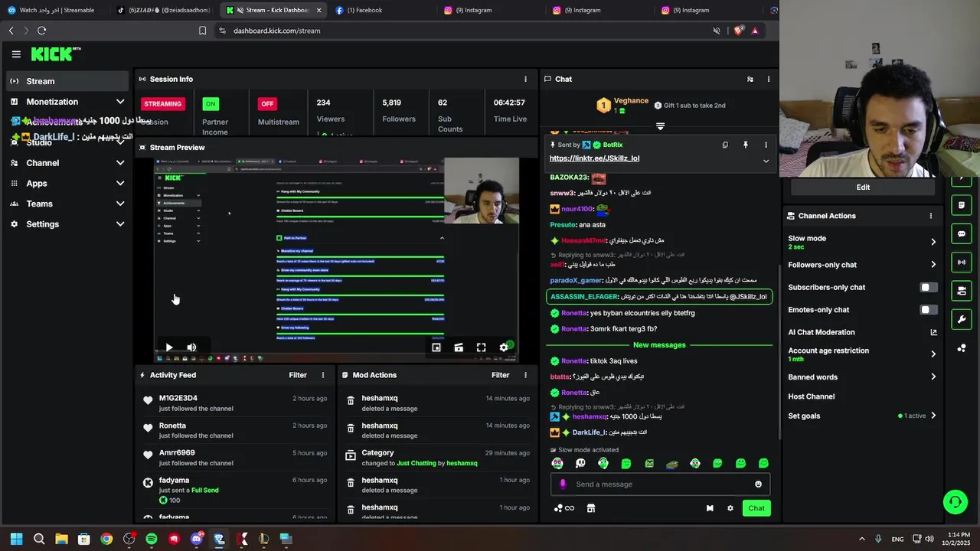Open chat settings gear icon
Image resolution: width=980 pixels, height=551 pixels.
(730, 508)
